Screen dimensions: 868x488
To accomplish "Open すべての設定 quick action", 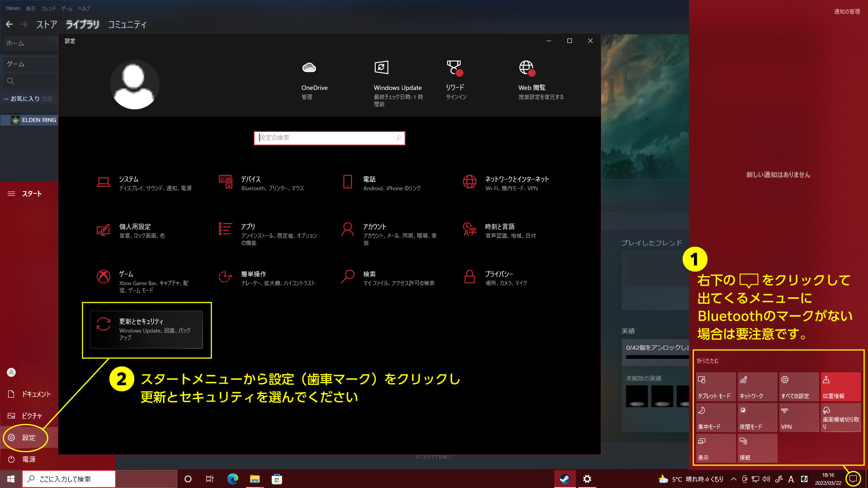I will (799, 386).
